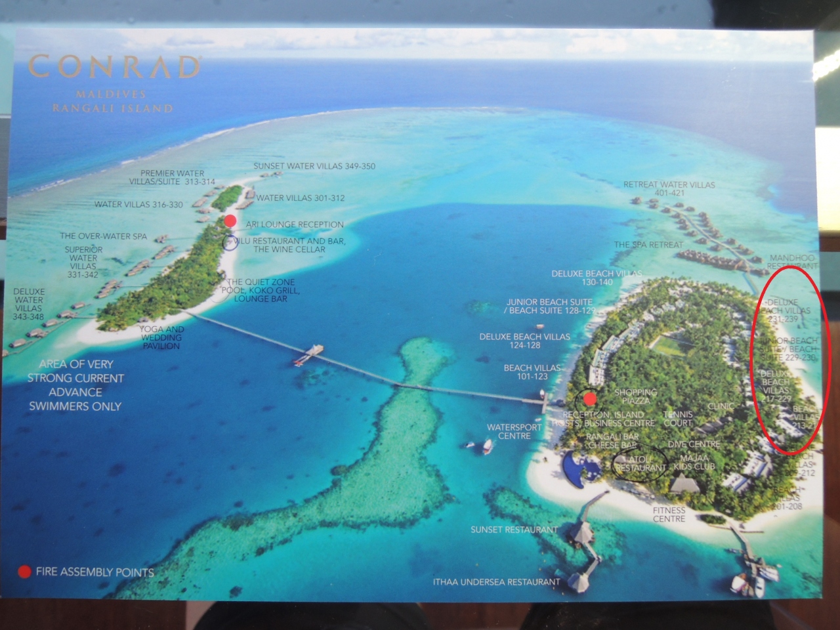Viewport: 840px width, 630px height.
Task: Click the round blue pool on main island
Action: click(576, 471)
